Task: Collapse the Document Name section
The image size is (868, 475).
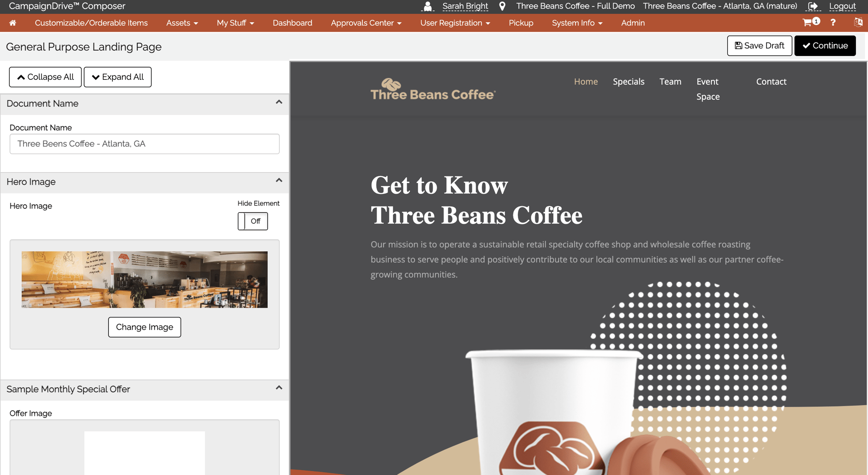Action: click(279, 102)
